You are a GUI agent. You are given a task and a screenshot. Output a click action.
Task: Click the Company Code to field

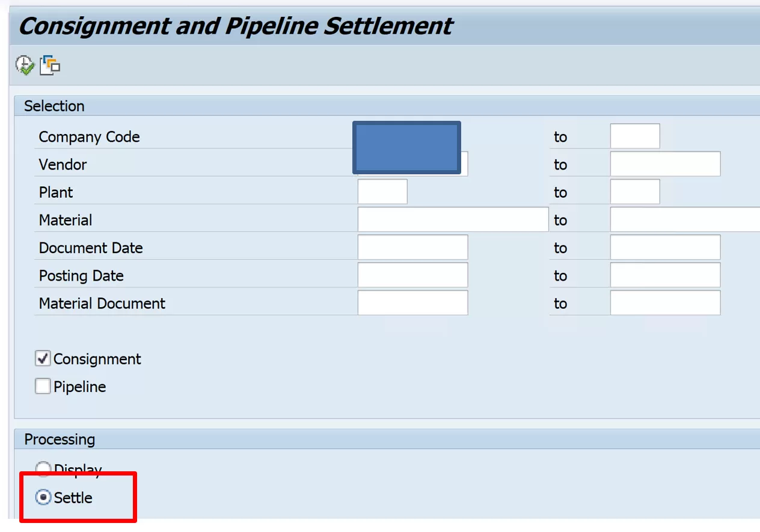635,136
